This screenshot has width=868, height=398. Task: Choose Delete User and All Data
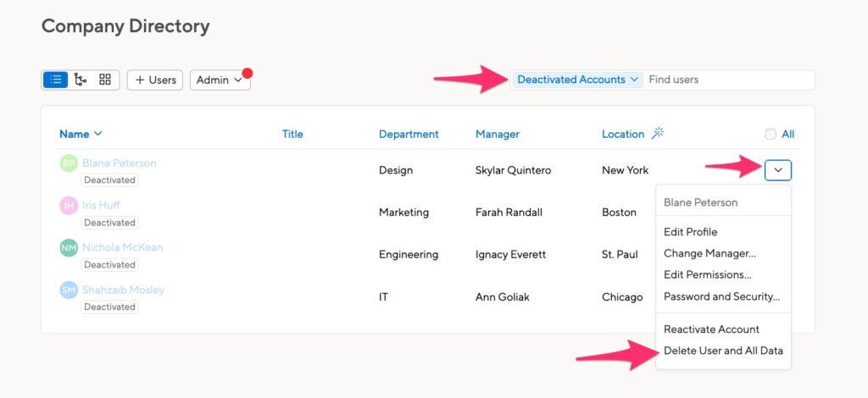click(x=723, y=351)
